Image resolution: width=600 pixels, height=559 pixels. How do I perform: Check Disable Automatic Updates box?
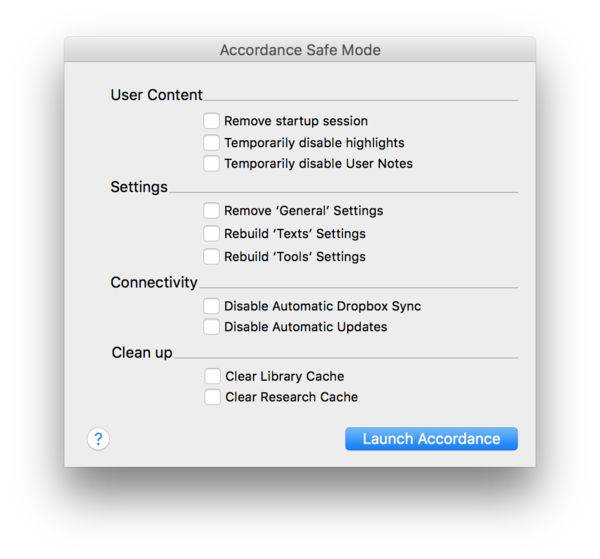(211, 327)
